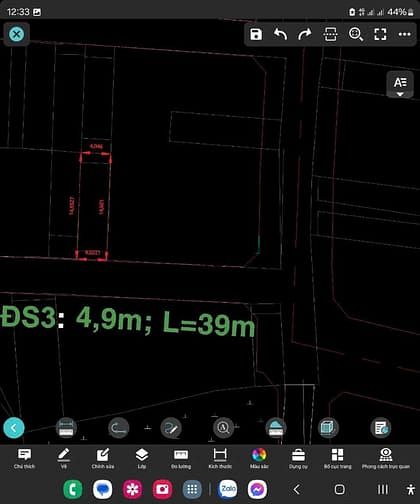The height and width of the screenshot is (504, 420).
Task: Undo the last action
Action: 280,34
